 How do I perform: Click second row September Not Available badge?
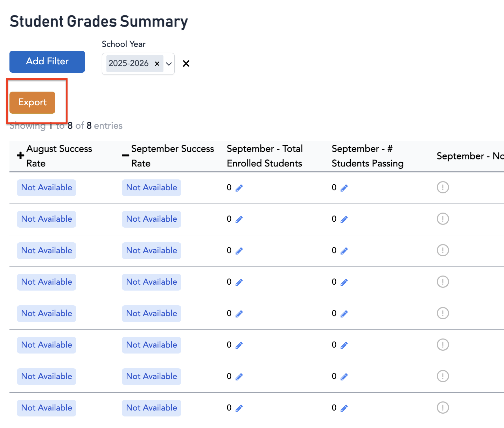point(152,219)
